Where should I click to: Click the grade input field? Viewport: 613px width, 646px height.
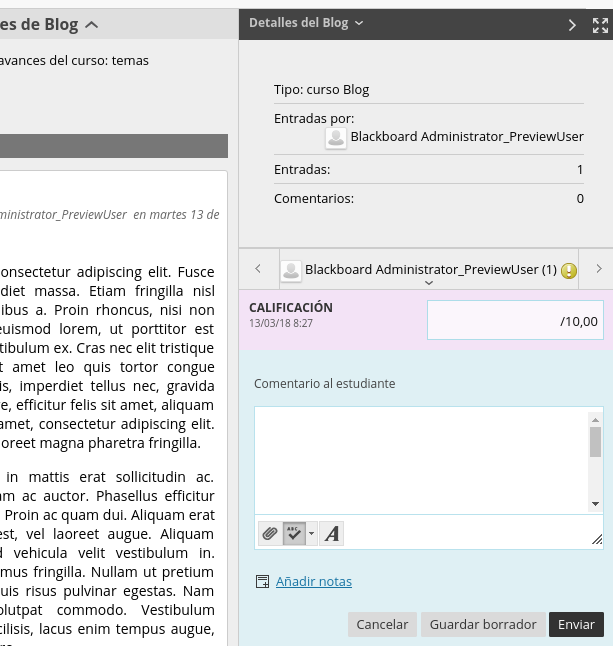514,321
